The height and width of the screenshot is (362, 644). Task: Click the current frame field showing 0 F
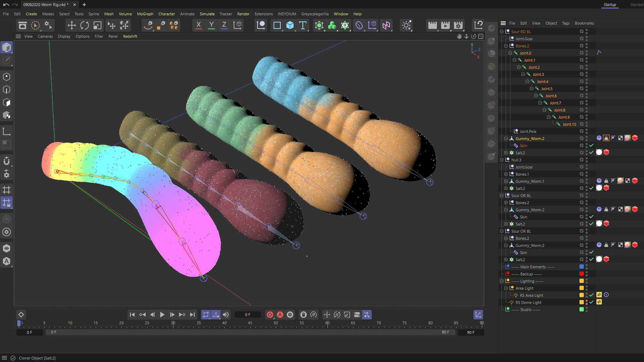pyautogui.click(x=248, y=315)
